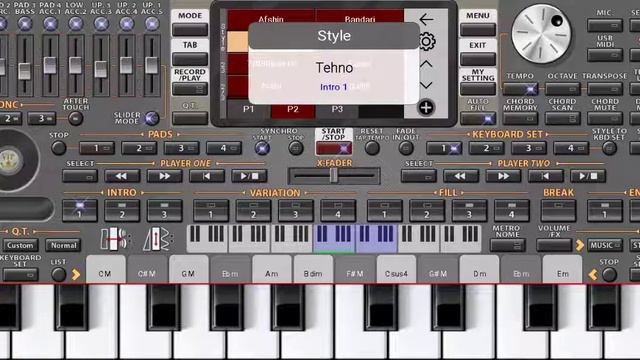This screenshot has height=360, width=640.
Task: Toggle CHORD MEMORY button
Action: click(x=520, y=119)
